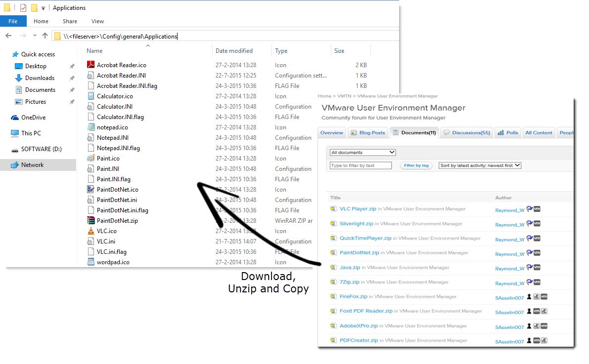Click the Calculator.ico file icon
Screen dimensions: 589x364
pyautogui.click(x=91, y=96)
